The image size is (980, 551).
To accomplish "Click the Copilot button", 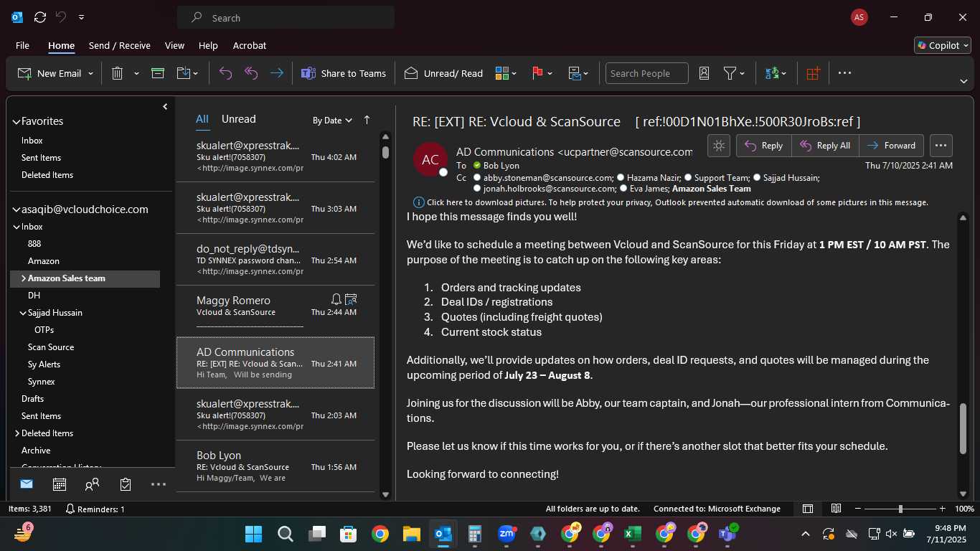I will tap(942, 45).
